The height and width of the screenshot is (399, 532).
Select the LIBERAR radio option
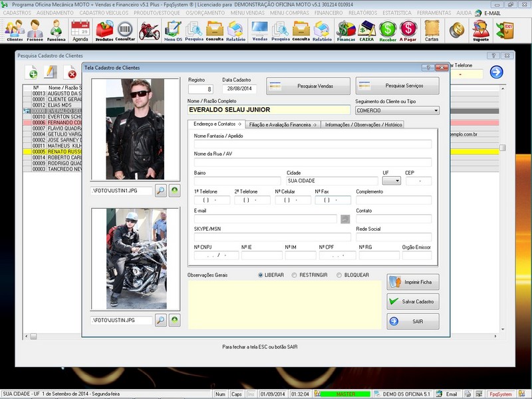tap(261, 275)
